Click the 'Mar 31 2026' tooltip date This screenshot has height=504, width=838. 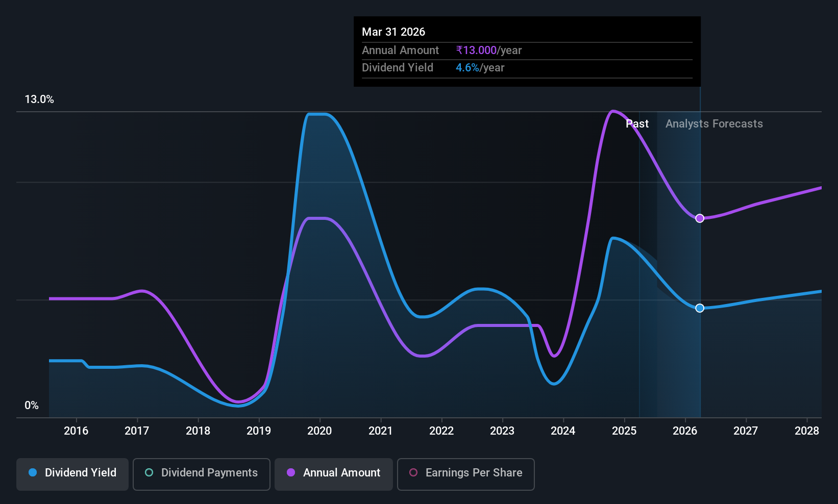pos(393,32)
